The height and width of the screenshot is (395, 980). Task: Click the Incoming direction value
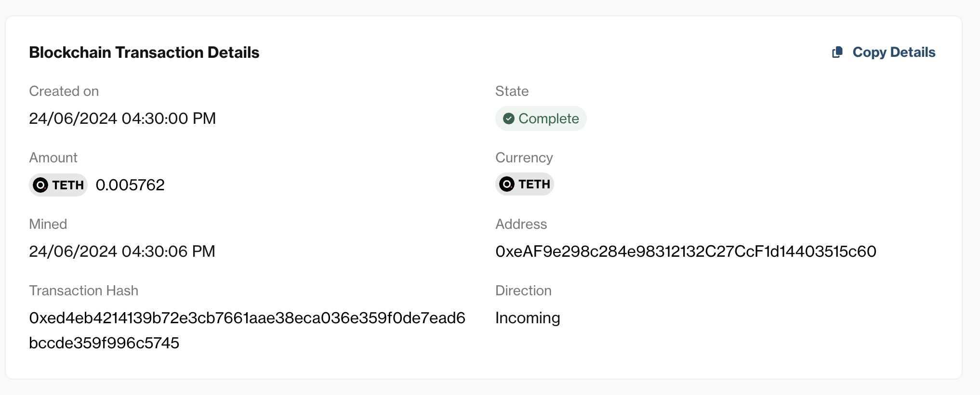pos(528,318)
